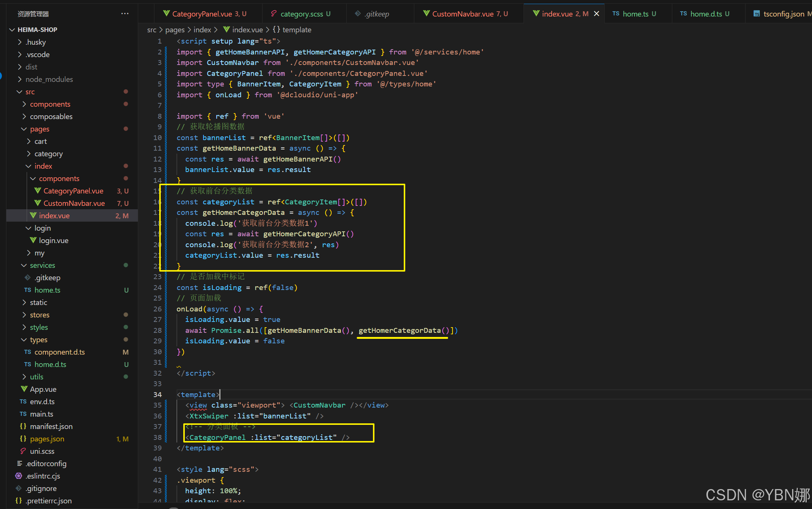Close the index.vue editor tab
Image resolution: width=812 pixels, height=509 pixels.
596,14
